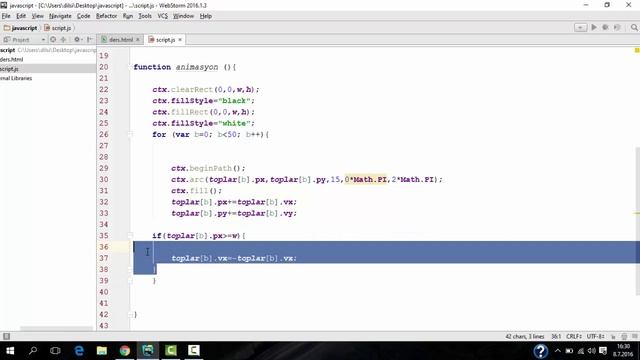Click line number 30 in the gutter
The height and width of the screenshot is (360, 640).
[104, 179]
